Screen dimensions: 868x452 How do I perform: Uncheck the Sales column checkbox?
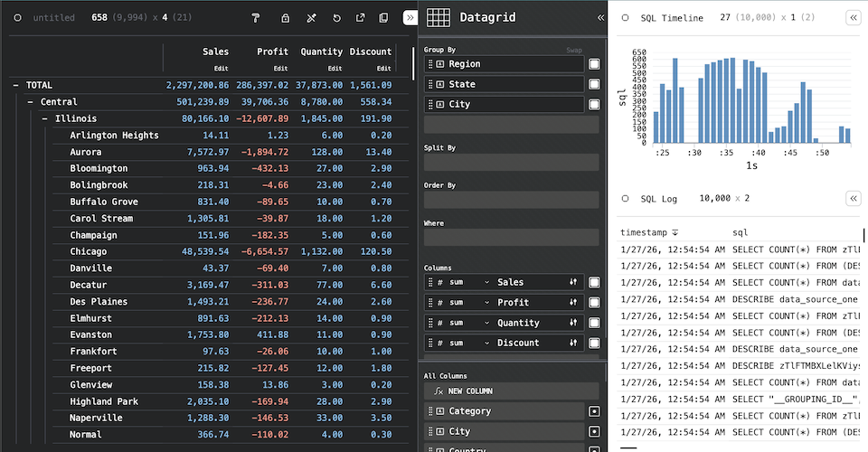(x=594, y=282)
